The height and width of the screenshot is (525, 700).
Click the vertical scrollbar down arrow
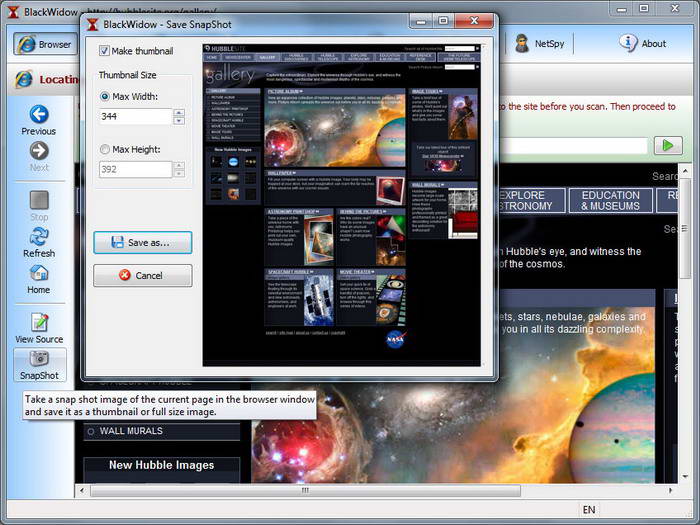[685, 476]
